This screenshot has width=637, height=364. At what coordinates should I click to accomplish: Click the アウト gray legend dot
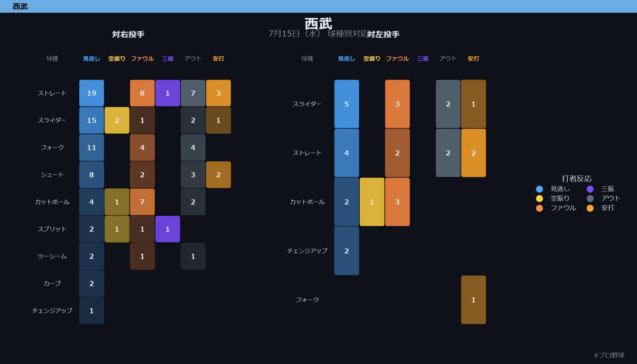point(590,198)
